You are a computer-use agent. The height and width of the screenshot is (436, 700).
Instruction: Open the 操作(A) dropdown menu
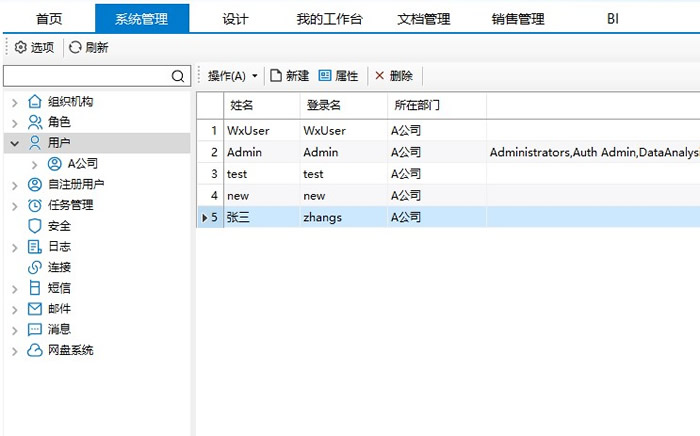(x=232, y=76)
